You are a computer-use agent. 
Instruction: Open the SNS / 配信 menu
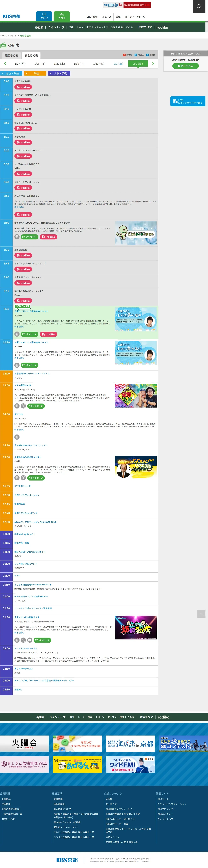[x=92, y=17]
